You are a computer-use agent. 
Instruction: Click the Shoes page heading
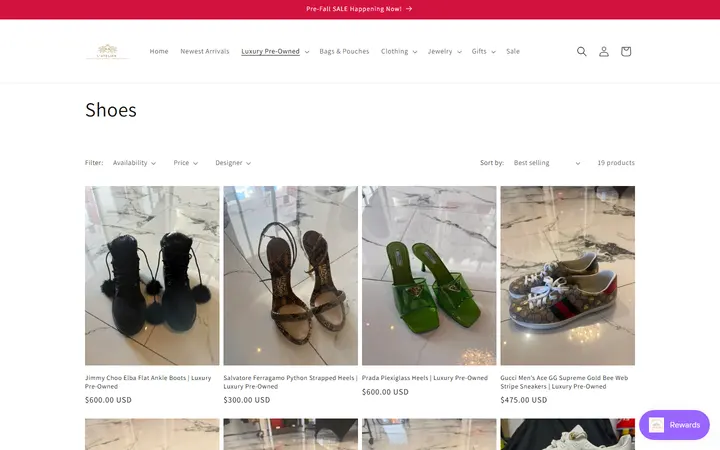111,110
